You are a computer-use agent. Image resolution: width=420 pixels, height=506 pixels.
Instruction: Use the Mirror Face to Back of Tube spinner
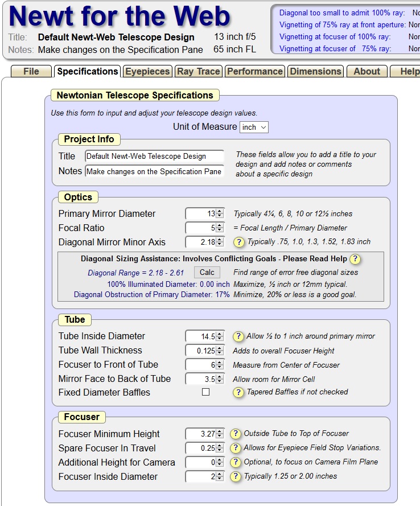point(220,379)
